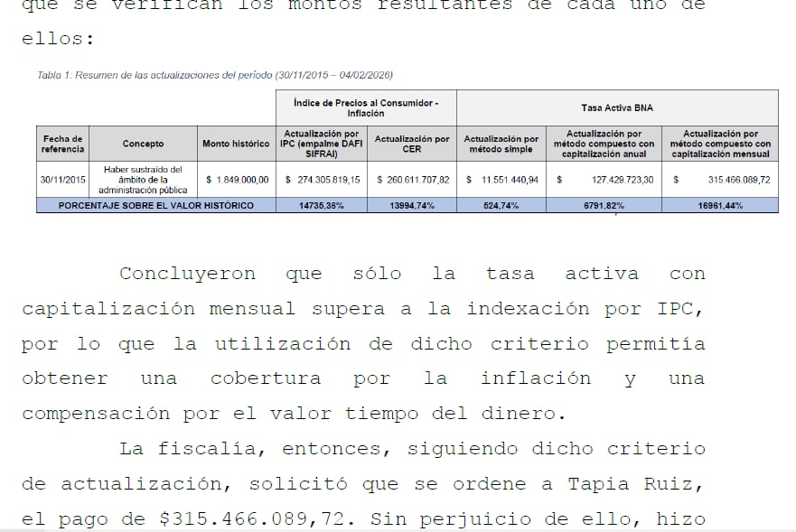Screen dimensions: 796x532
Task: Select the 'Tasa Activa BNA' header cell
Action: [x=617, y=108]
